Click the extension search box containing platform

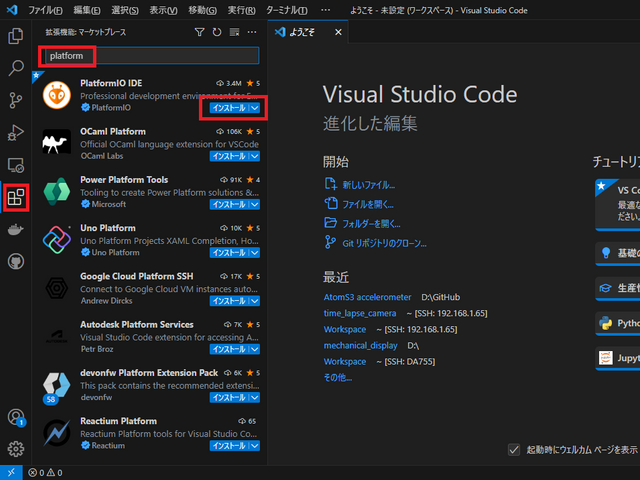152,56
